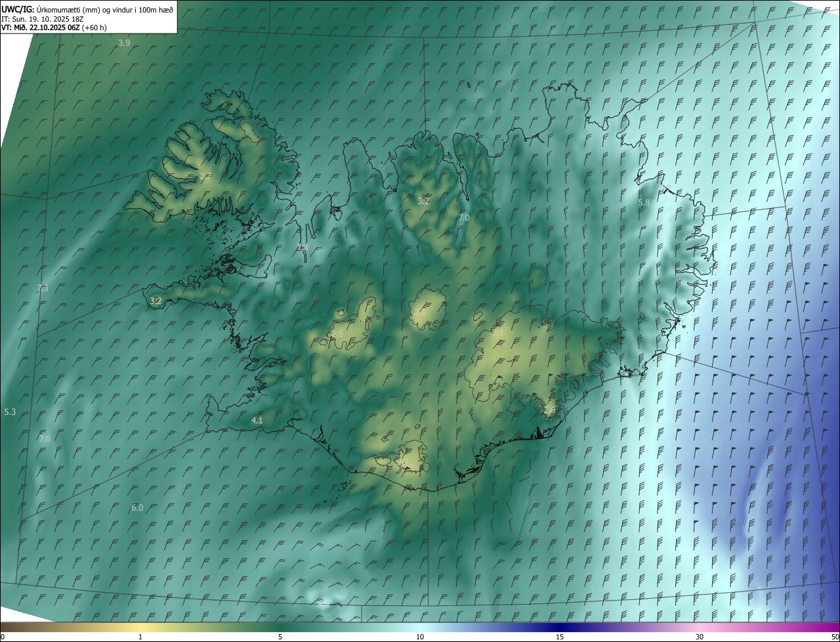Screen dimensions: 840x642
Task: Click the 3.9 value label
Action: 124,43
